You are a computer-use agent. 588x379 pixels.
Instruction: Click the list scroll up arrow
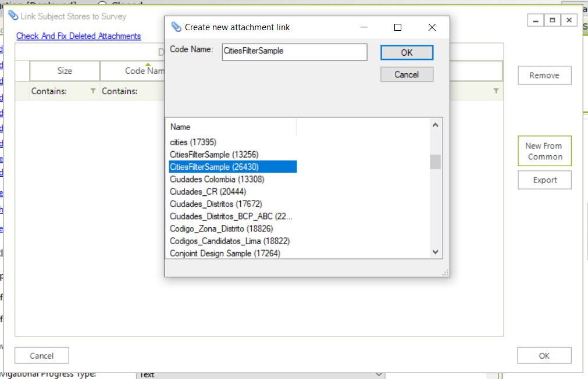436,125
